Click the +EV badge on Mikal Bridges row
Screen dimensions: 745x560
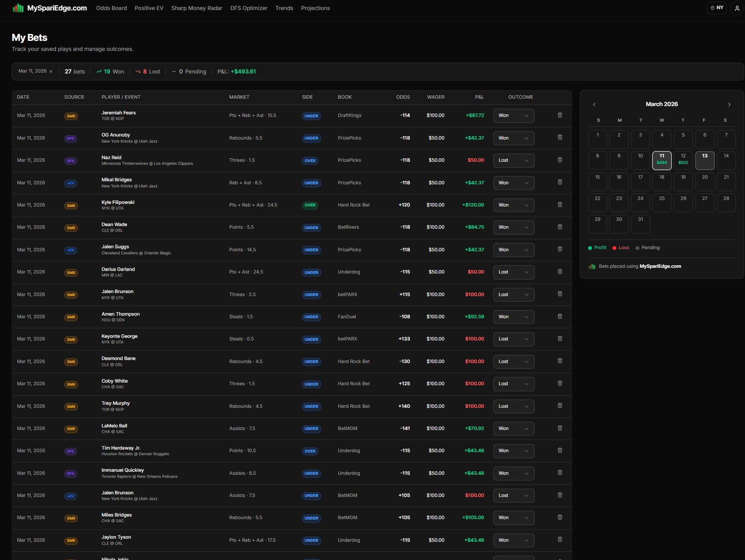(70, 183)
